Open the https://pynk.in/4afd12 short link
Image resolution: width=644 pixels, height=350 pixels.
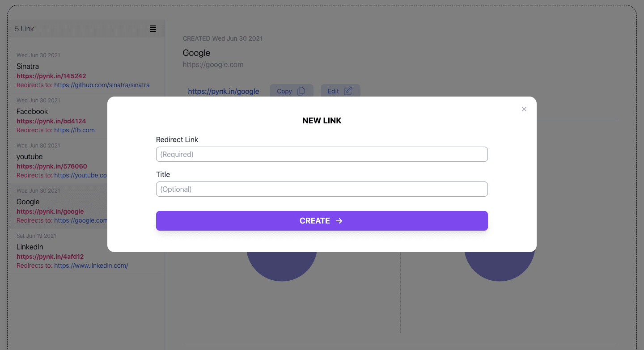(x=50, y=257)
